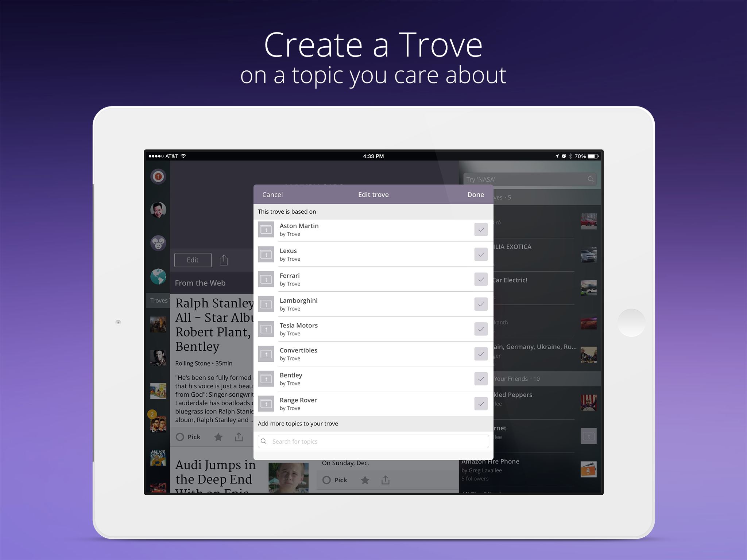Open the Car Electric! trove

coord(510,280)
